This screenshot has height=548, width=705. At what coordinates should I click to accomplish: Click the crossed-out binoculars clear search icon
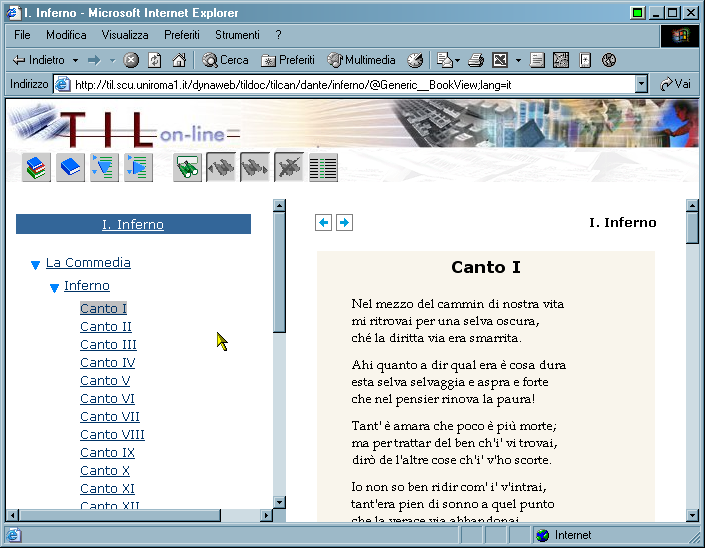pos(289,167)
